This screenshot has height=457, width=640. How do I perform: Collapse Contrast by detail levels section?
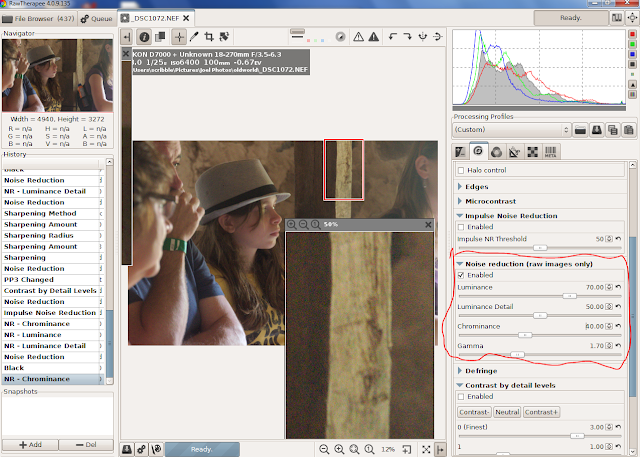[x=460, y=386]
